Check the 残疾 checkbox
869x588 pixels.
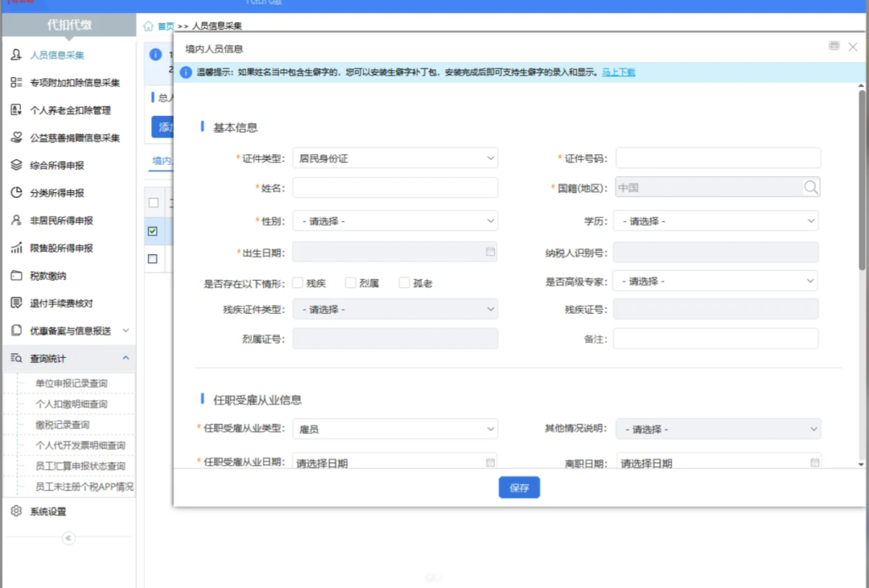298,283
